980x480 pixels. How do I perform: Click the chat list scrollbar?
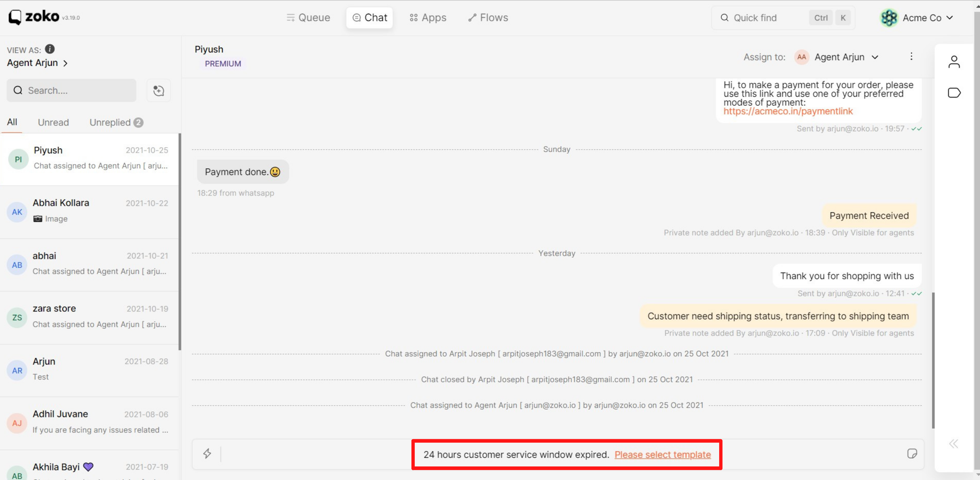point(180,242)
